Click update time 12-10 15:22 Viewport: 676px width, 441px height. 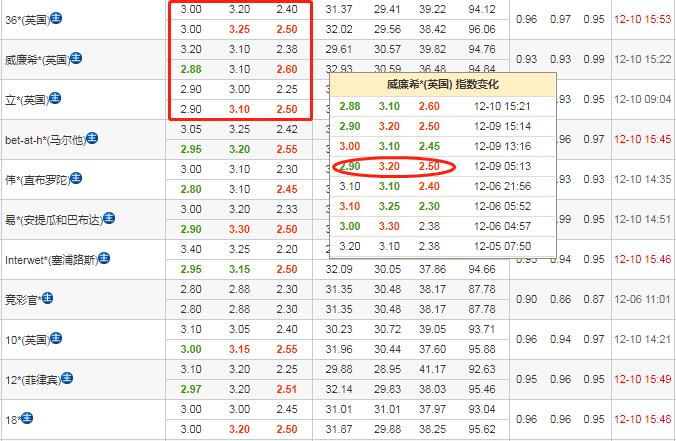[642, 59]
